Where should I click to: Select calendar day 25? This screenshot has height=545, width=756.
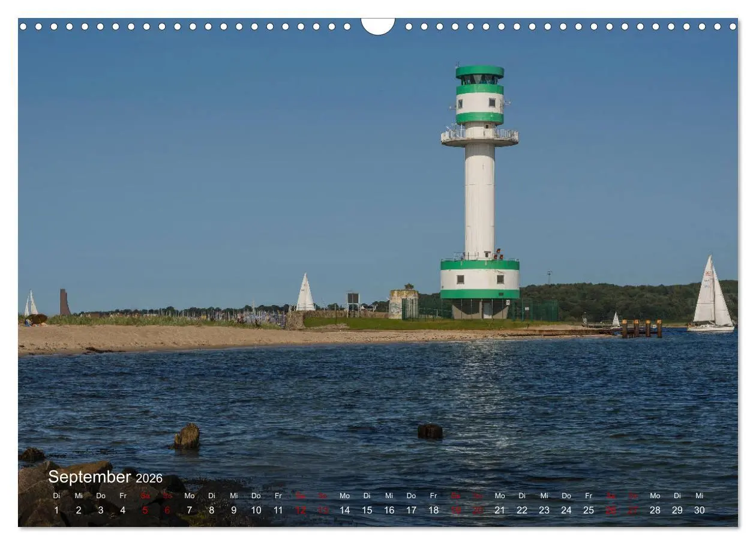pos(589,510)
